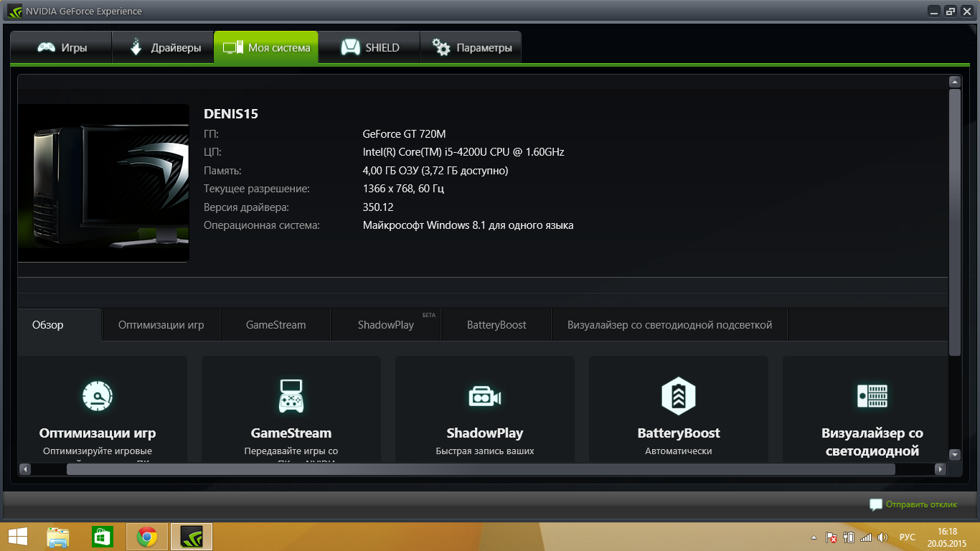
Task: Open the Оптимизации игр sub-tab
Action: coord(161,325)
